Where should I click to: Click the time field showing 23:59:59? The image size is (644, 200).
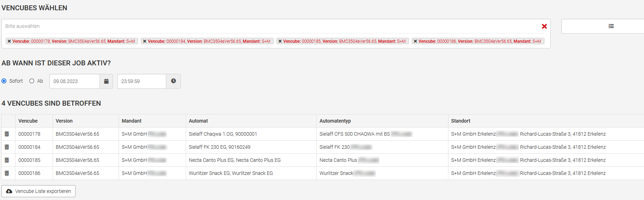(x=142, y=81)
